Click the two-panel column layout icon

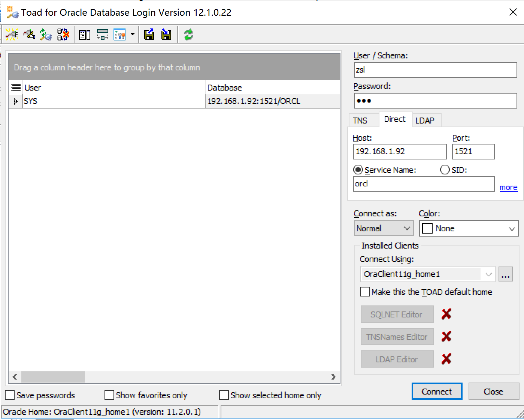(x=85, y=35)
